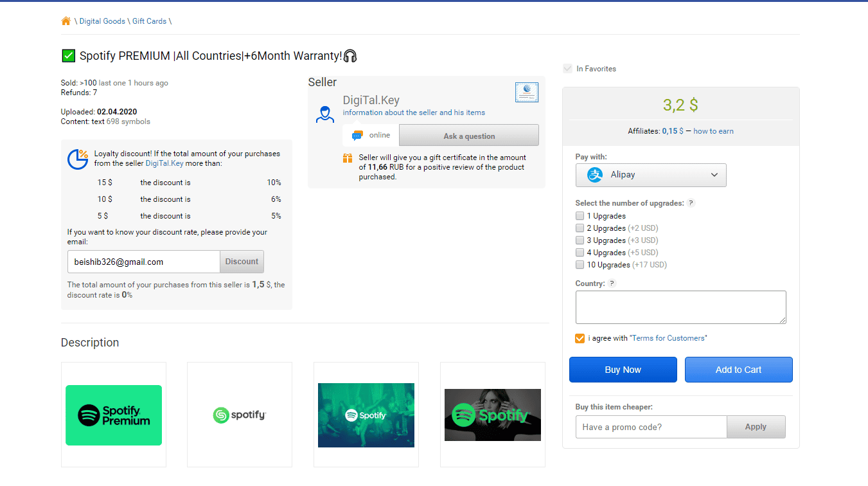Viewport: 868px width, 486px height.
Task: Click the loyalty discount percent icon
Action: pos(78,159)
